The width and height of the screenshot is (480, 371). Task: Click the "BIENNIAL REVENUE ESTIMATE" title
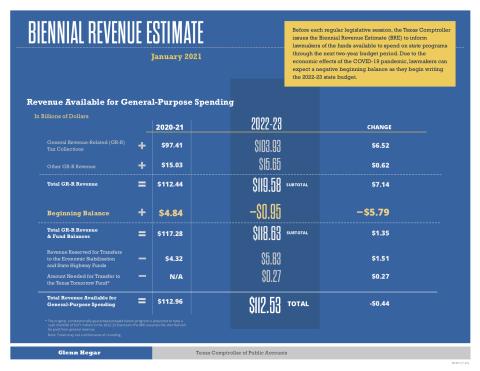pyautogui.click(x=116, y=32)
